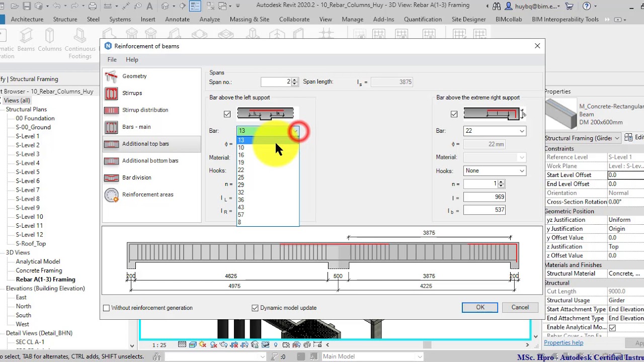
Task: Select the Stirrups section icon
Action: point(111,93)
